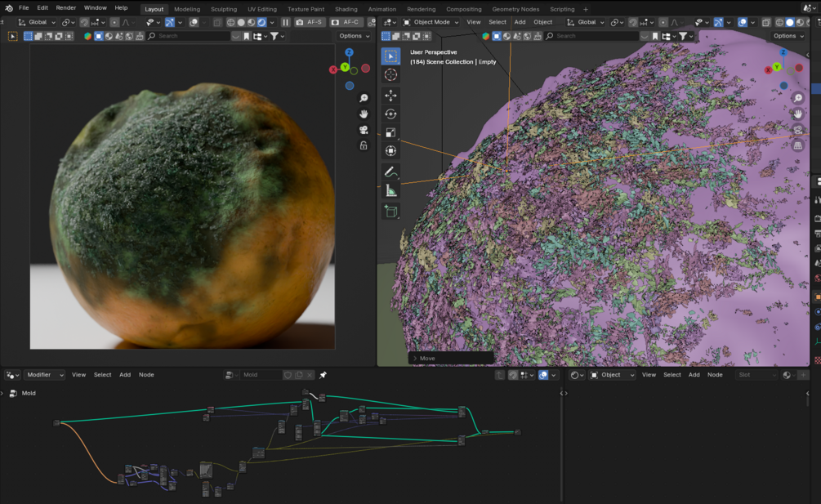This screenshot has width=821, height=504.
Task: Unlink the Mold node group with X
Action: [x=310, y=375]
